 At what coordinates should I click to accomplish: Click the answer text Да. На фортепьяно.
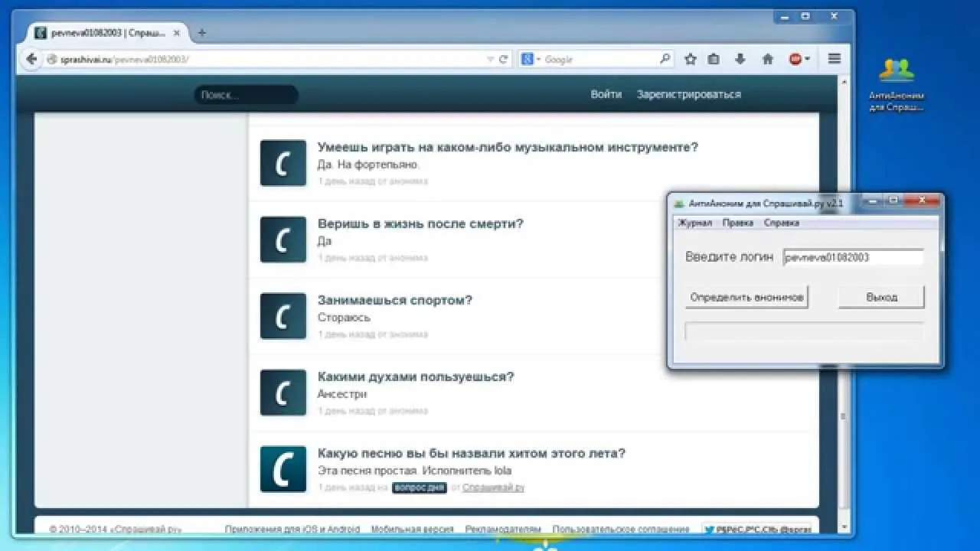point(369,165)
